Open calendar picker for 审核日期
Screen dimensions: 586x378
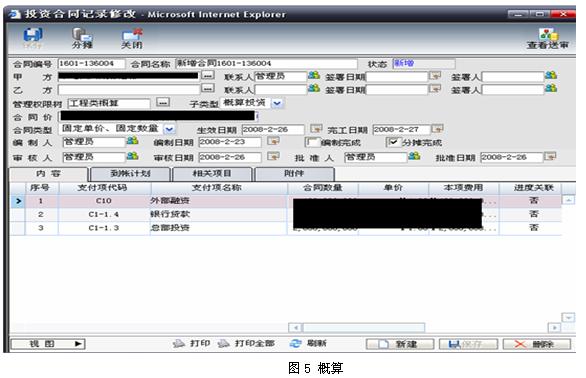[273, 156]
